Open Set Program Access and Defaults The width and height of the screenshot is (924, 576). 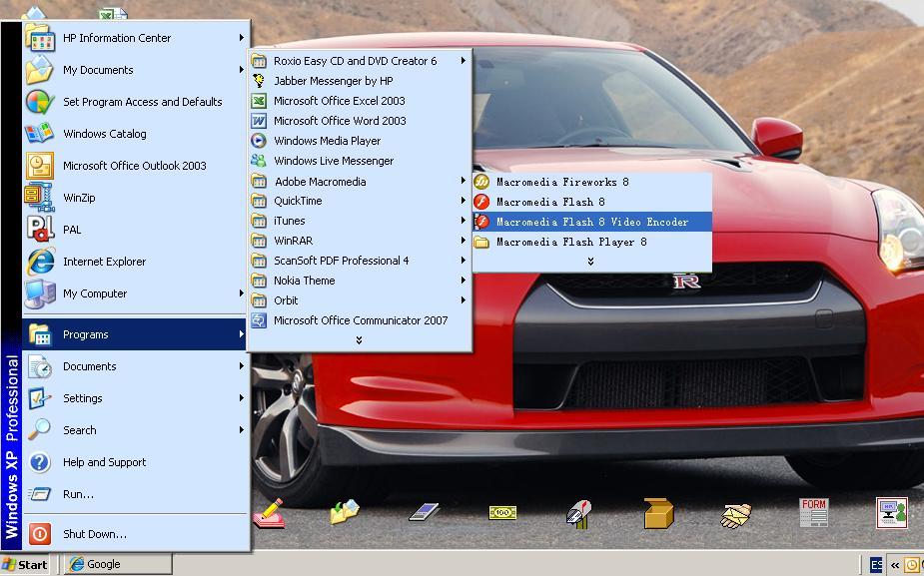135,102
